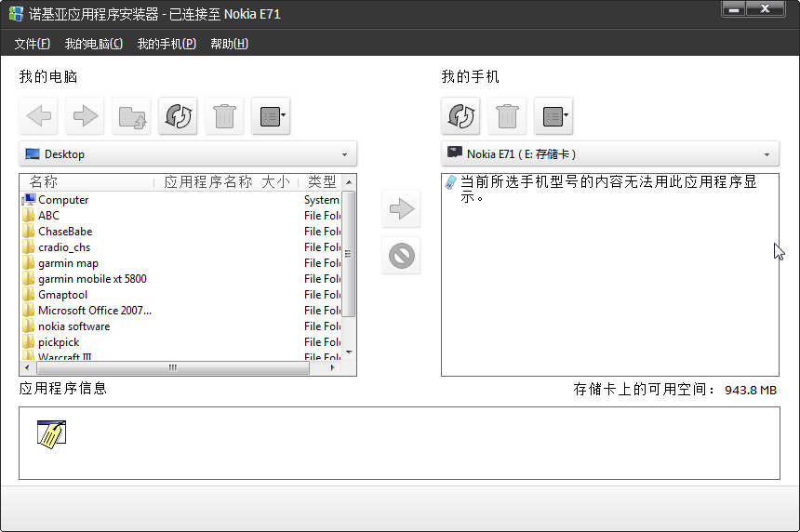Click the trash icon under My Phone
This screenshot has height=532, width=800.
[x=507, y=116]
